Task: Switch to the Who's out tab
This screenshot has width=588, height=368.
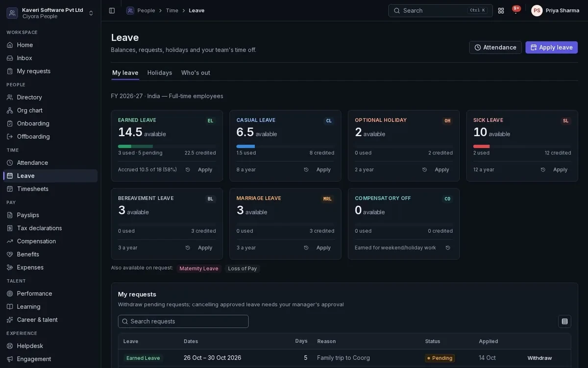Action: (x=196, y=73)
